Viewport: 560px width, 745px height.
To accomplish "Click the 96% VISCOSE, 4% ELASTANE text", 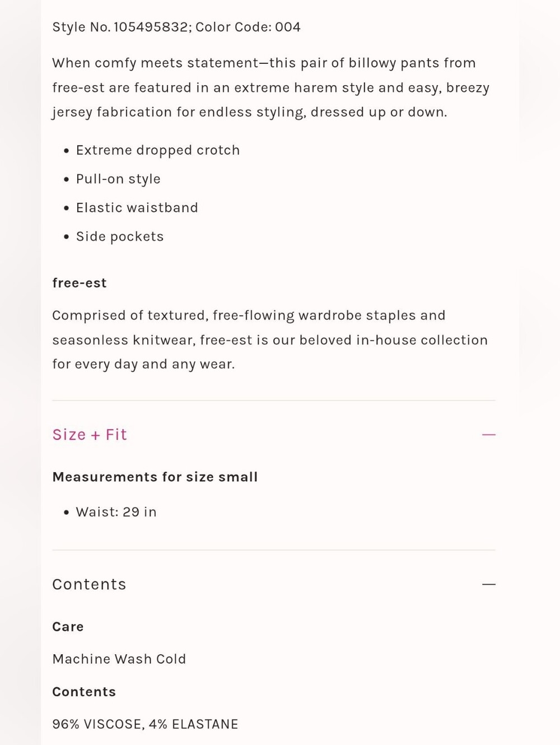I will pyautogui.click(x=145, y=724).
